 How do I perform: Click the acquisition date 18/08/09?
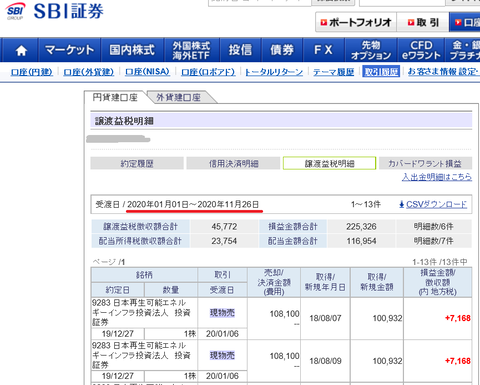[x=325, y=361]
